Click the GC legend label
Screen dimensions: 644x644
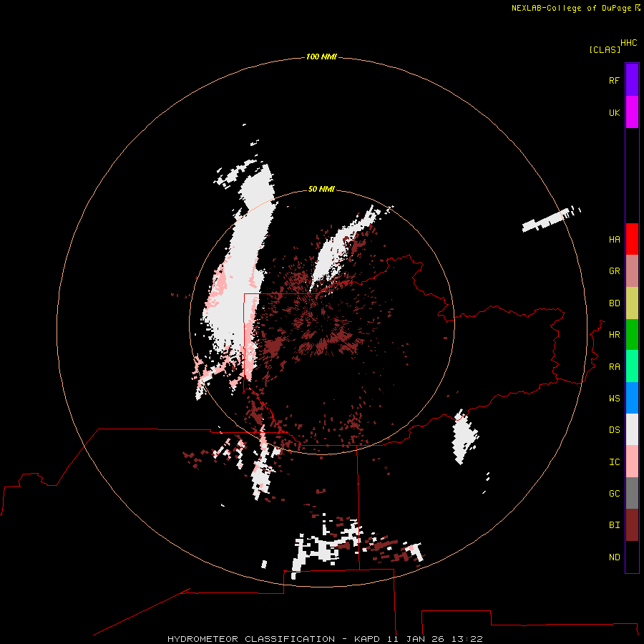(x=614, y=493)
